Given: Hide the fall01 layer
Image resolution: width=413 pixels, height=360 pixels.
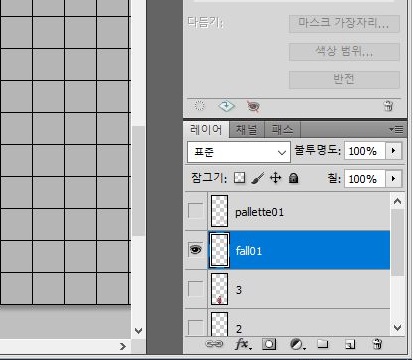Looking at the screenshot, I should click(196, 250).
